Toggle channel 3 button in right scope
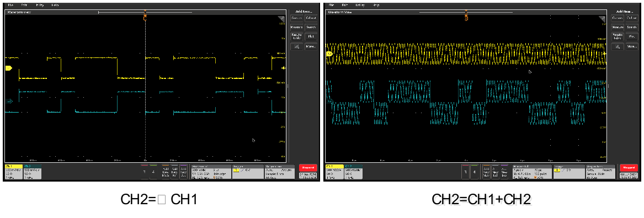This screenshot has width=644, height=218. click(x=465, y=172)
